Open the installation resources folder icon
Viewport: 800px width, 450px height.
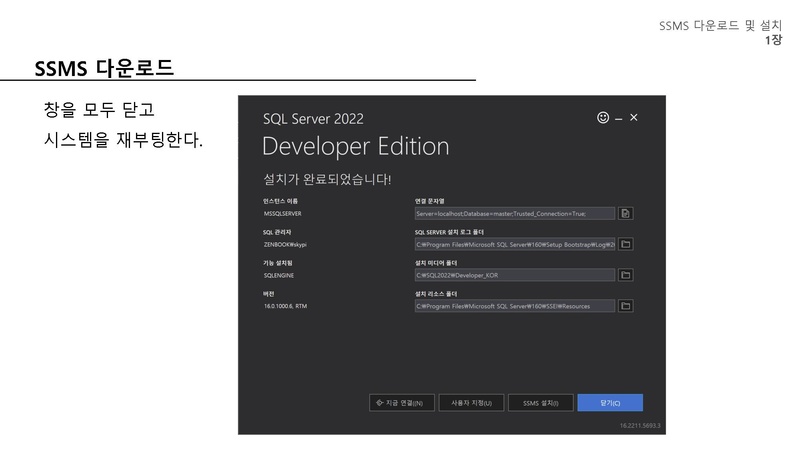(625, 306)
